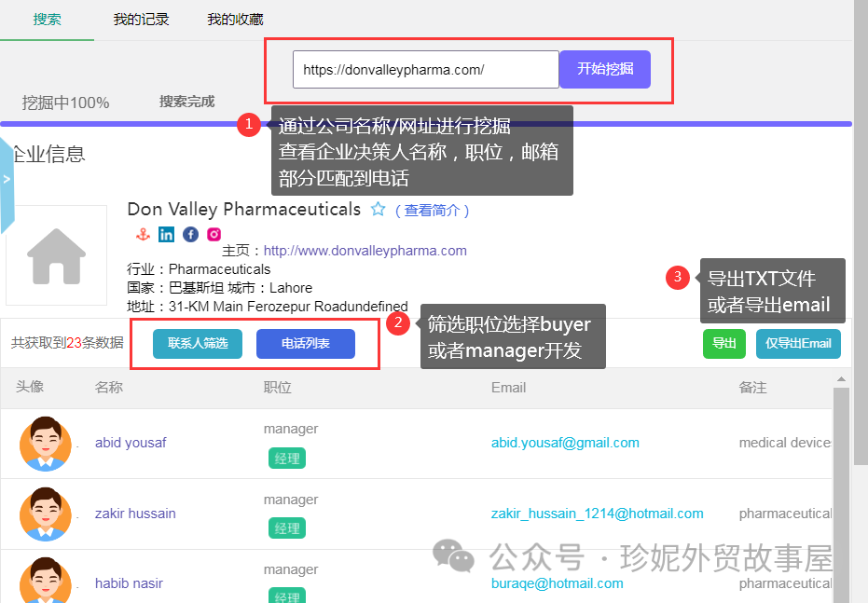Open the 我的收藏 tab
868x603 pixels.
(235, 20)
